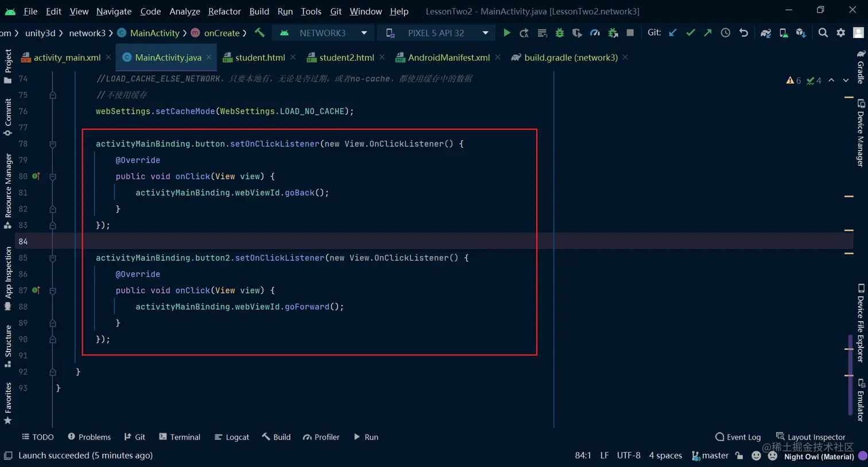Open the Commit tool window
The image size is (868, 467).
click(x=8, y=117)
